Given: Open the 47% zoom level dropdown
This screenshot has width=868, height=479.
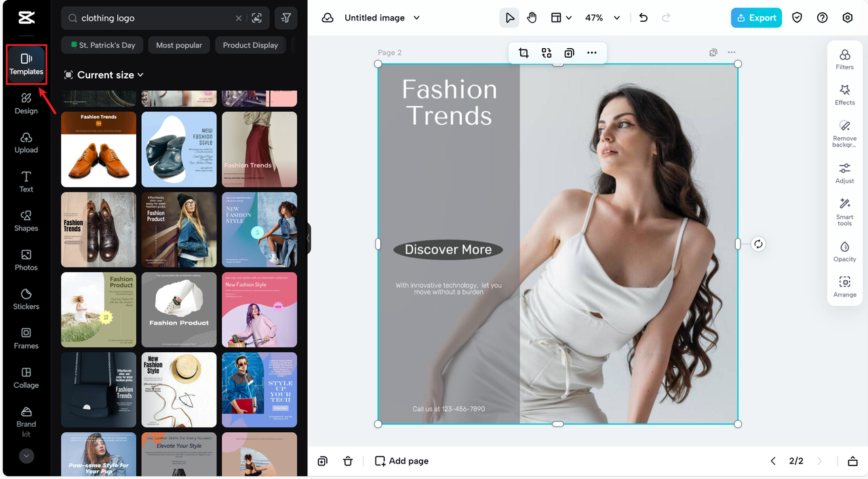Looking at the screenshot, I should 602,18.
